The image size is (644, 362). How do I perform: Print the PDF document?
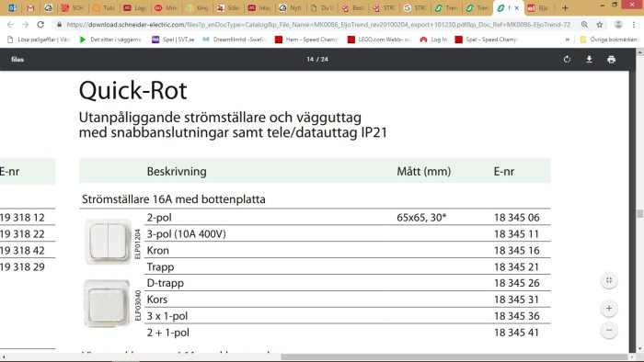point(611,60)
